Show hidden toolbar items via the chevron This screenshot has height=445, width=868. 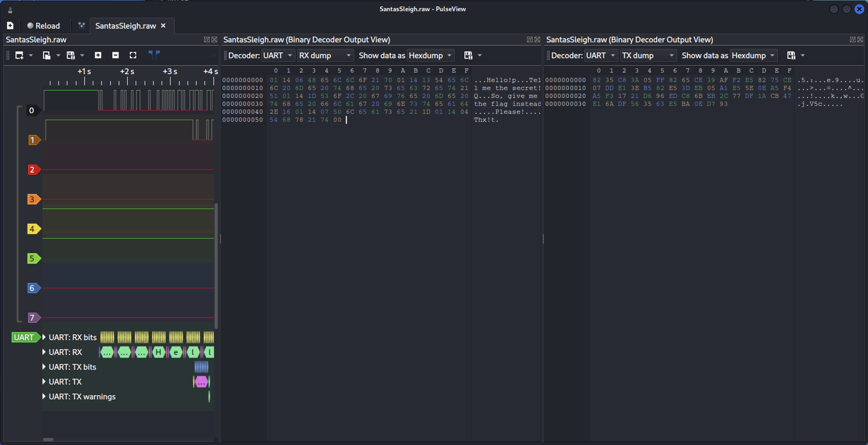point(214,55)
